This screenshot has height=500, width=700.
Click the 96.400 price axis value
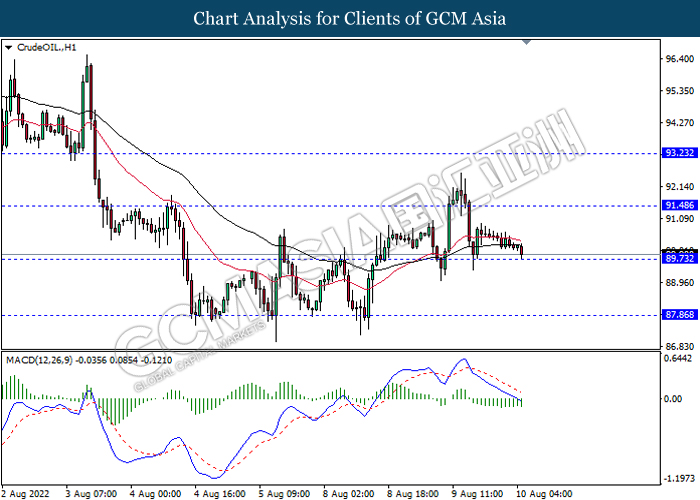tap(680, 59)
